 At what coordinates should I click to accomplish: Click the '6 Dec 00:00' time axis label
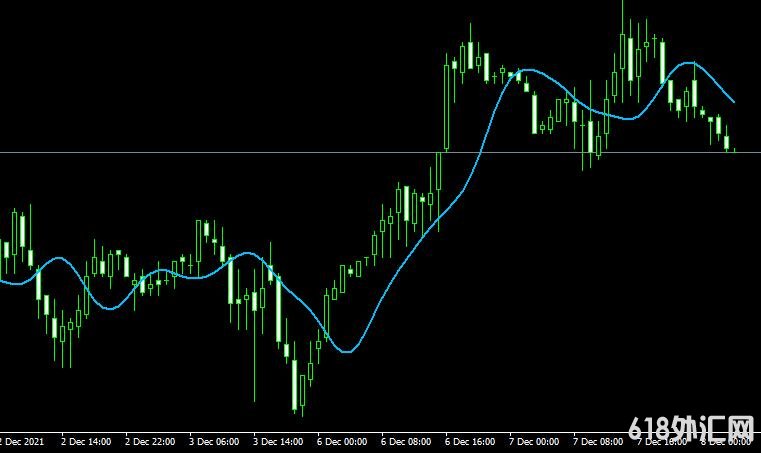[342, 442]
